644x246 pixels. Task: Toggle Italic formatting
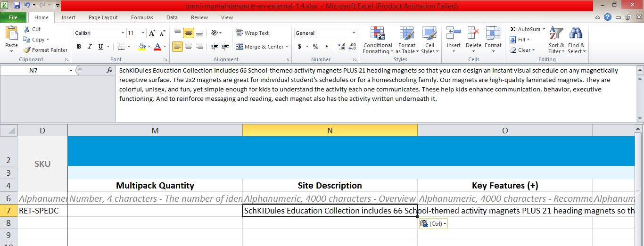pos(90,47)
